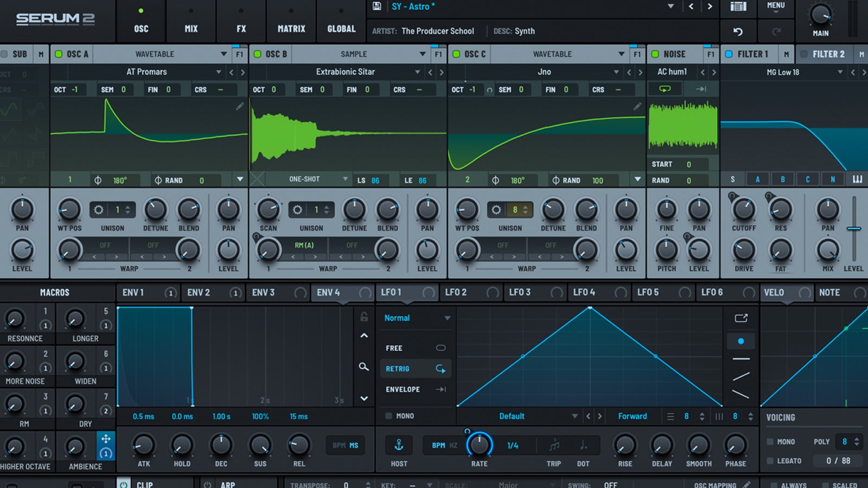Open the Normal LFO type dropdown
The height and width of the screenshot is (488, 868).
pyautogui.click(x=416, y=318)
